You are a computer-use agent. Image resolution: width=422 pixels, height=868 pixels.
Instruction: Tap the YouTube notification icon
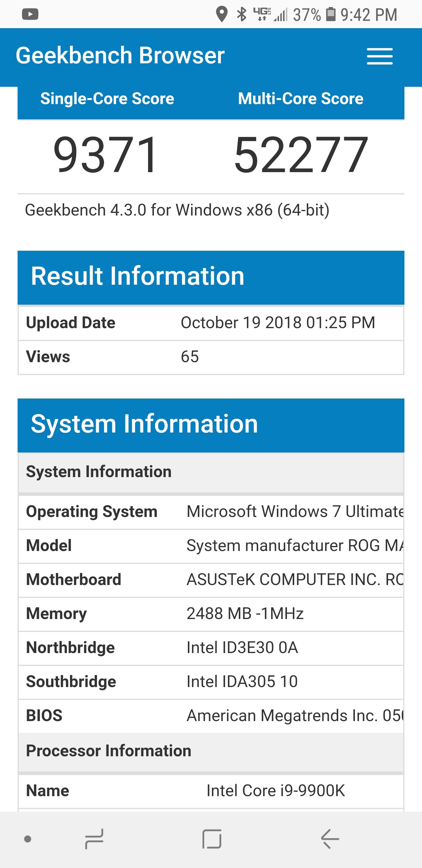(30, 14)
